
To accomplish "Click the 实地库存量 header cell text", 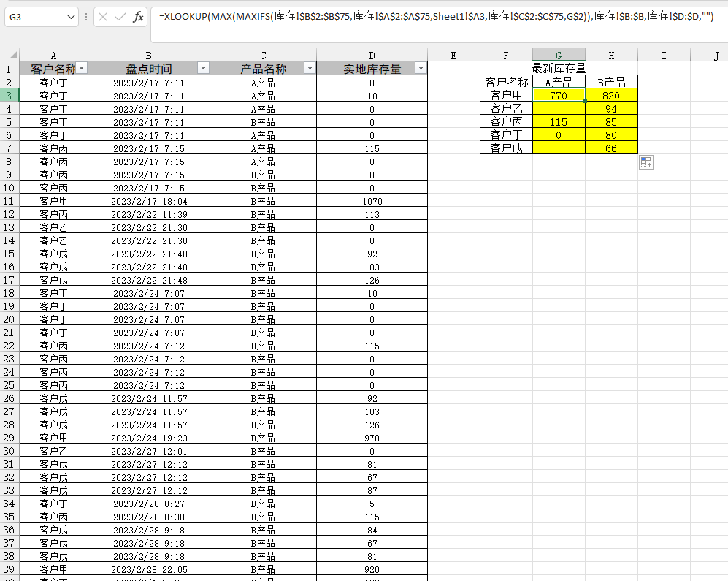I will 372,69.
